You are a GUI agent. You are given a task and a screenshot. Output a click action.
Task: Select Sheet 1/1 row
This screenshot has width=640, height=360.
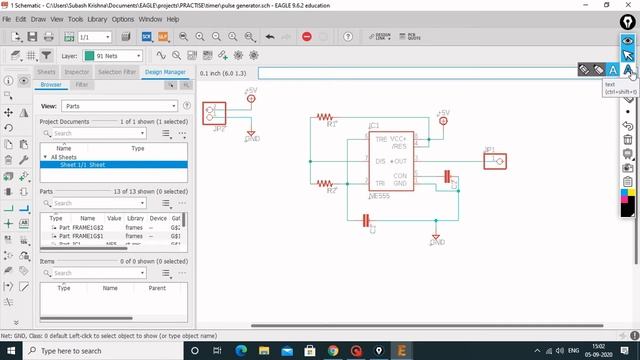pos(114,164)
